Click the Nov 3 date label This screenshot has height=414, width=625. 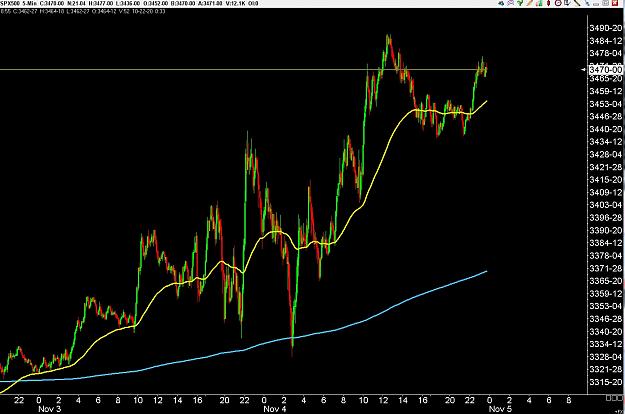point(49,409)
